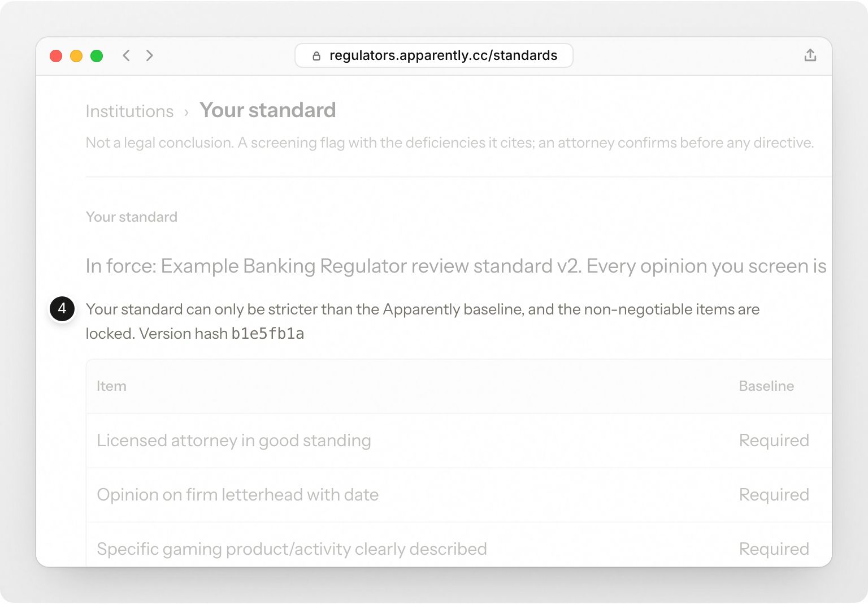Screen dimensions: 868x604
Task: Click the 'In force: Example Banking Regulator' line
Action: [456, 266]
